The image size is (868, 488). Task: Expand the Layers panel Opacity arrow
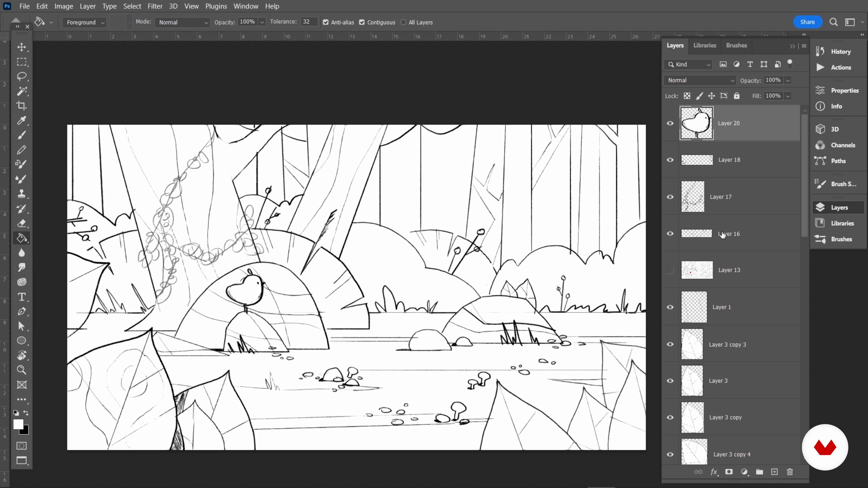pyautogui.click(x=788, y=80)
